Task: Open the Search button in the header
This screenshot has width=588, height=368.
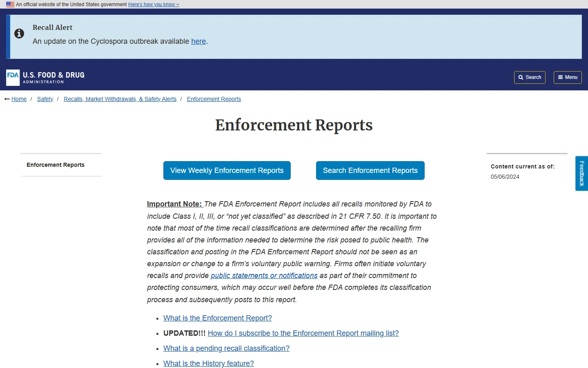Action: click(x=530, y=77)
